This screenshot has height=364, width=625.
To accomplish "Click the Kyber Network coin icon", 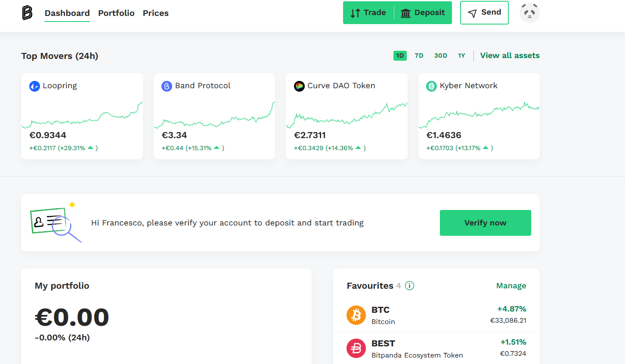I will 431,86.
